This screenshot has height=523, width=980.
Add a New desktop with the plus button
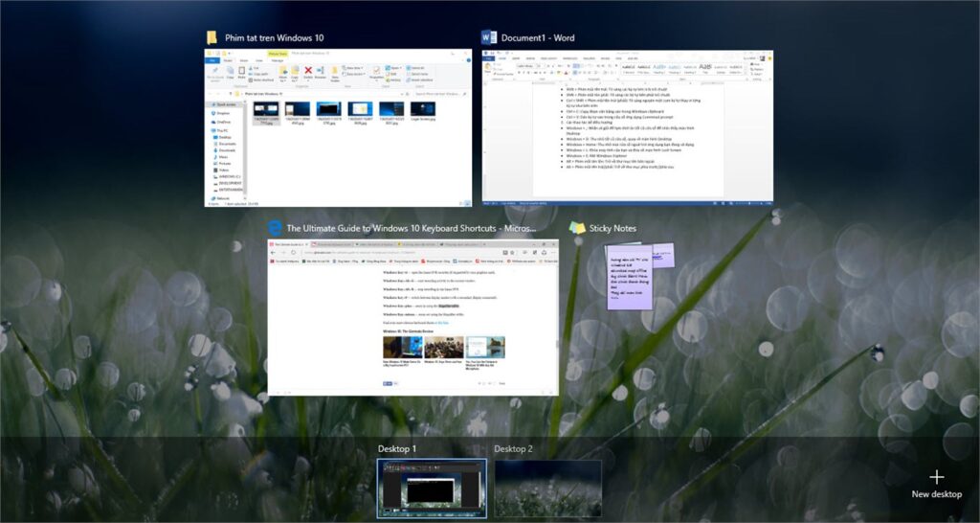[936, 485]
